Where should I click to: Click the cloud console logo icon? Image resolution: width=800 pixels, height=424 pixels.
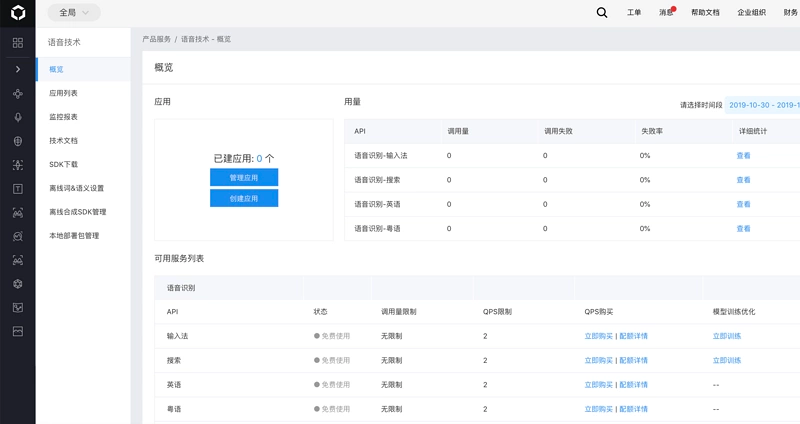18,13
